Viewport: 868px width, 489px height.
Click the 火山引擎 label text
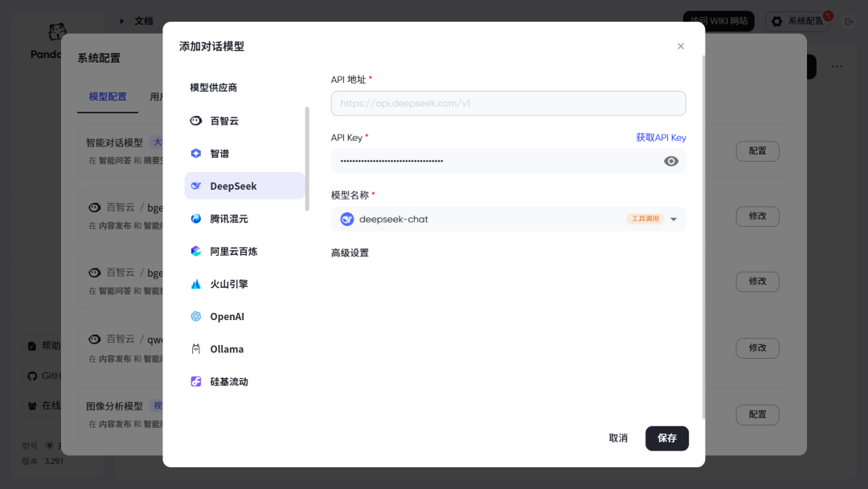[x=228, y=284]
